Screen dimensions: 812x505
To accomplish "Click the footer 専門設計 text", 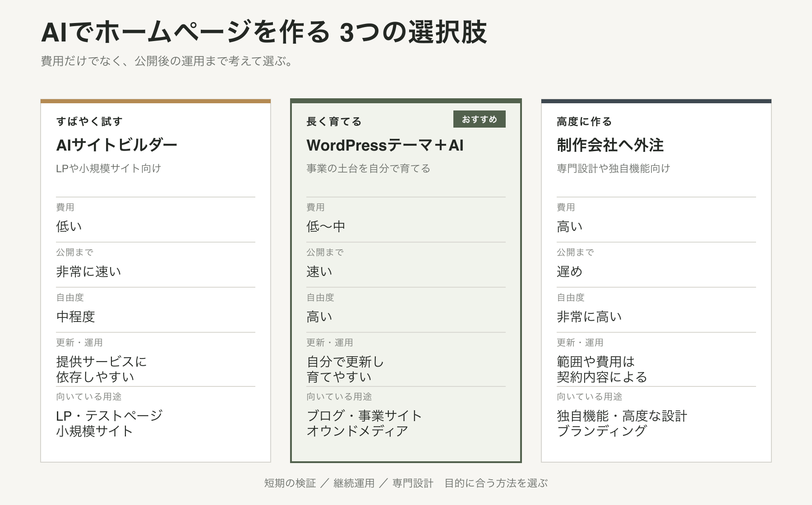I will 413,483.
